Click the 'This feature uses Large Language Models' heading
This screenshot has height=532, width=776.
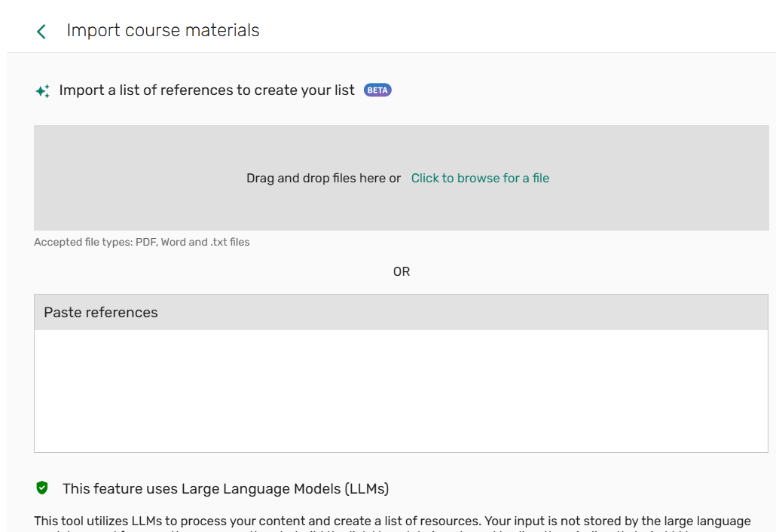pos(225,488)
